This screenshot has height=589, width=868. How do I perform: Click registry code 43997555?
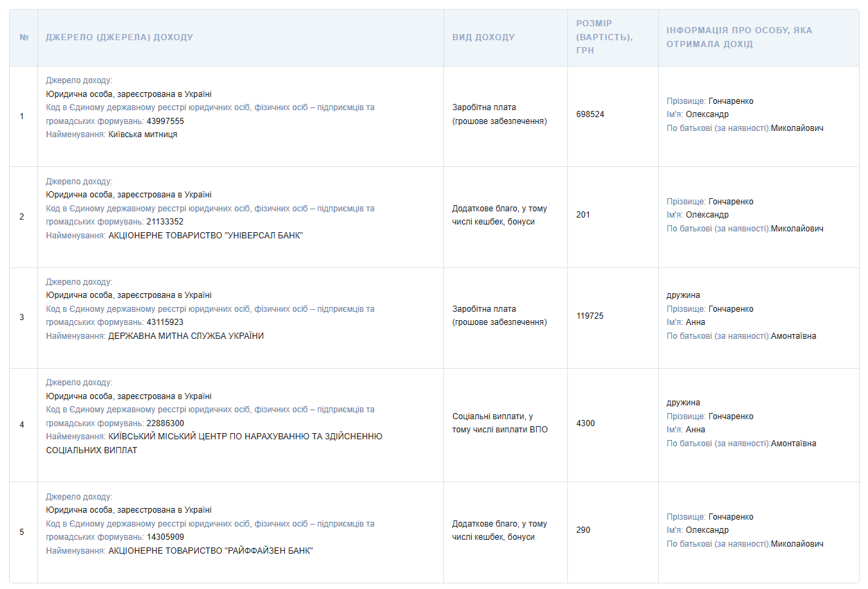[165, 121]
